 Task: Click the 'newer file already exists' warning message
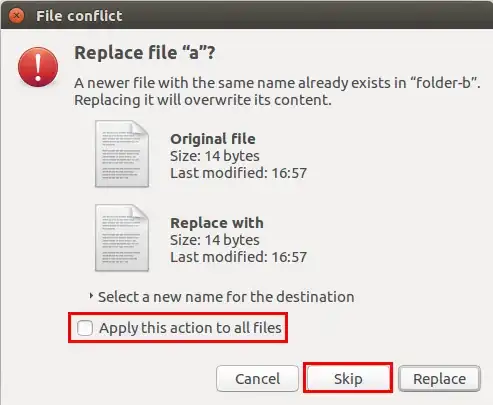[x=277, y=91]
